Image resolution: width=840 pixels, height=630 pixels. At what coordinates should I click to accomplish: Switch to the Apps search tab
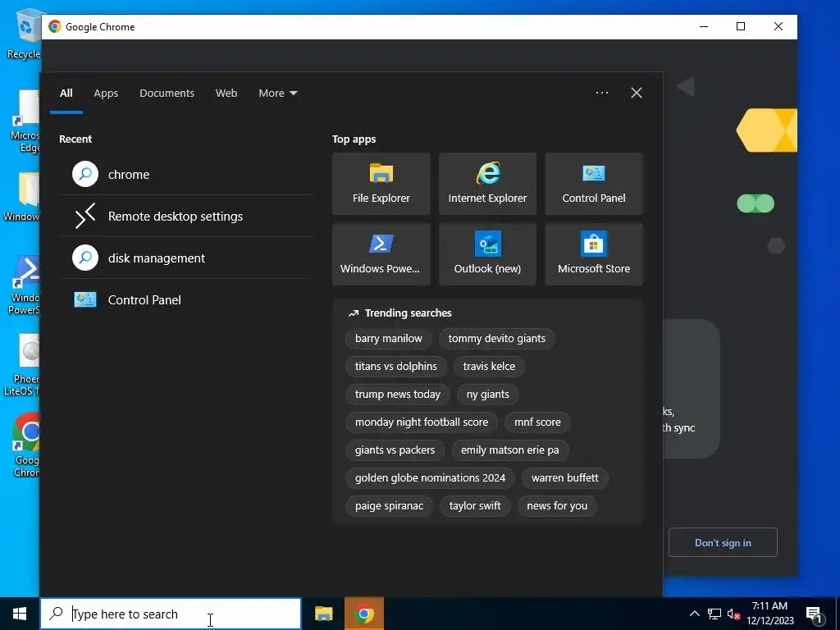106,93
